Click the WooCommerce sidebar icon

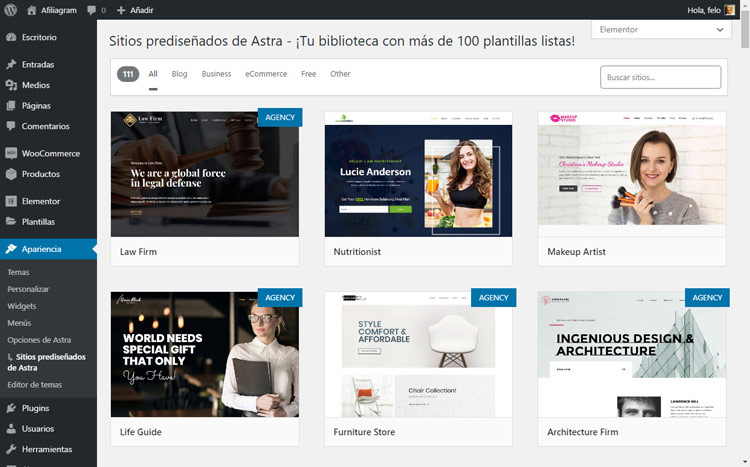tap(11, 153)
